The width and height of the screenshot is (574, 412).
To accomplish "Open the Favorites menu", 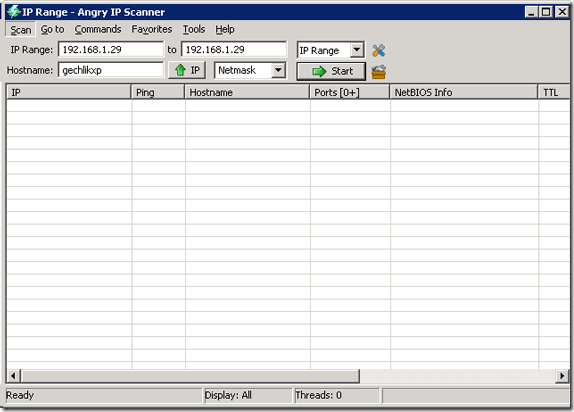I will [152, 29].
